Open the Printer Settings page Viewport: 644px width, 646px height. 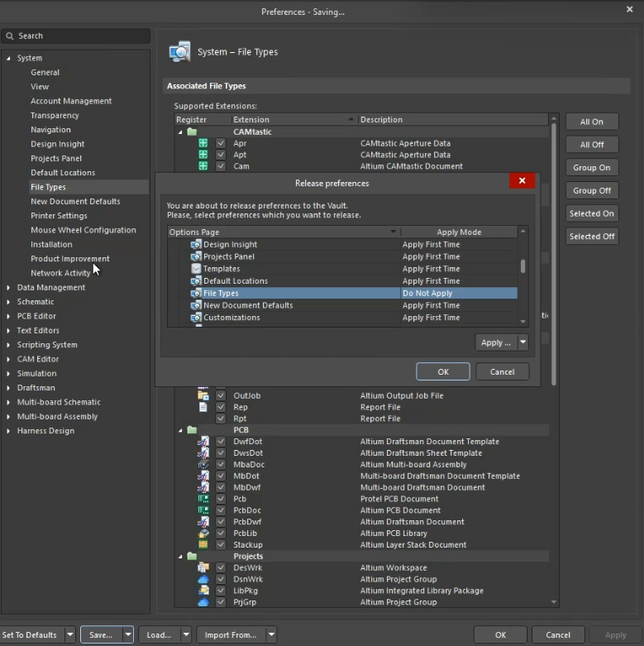pyautogui.click(x=59, y=216)
